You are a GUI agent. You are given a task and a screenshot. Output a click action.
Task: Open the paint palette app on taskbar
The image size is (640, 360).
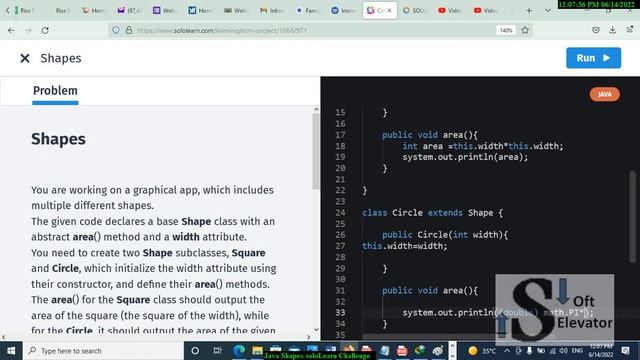point(438,351)
